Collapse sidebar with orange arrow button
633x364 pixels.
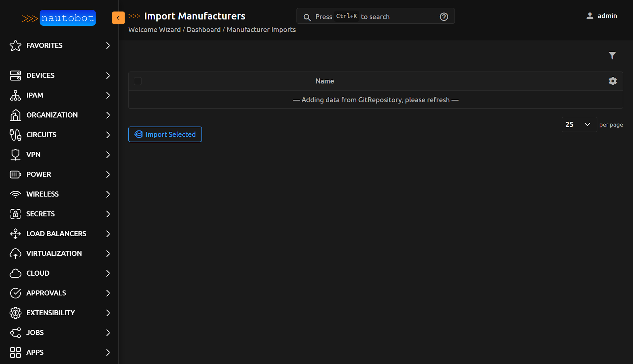(118, 18)
